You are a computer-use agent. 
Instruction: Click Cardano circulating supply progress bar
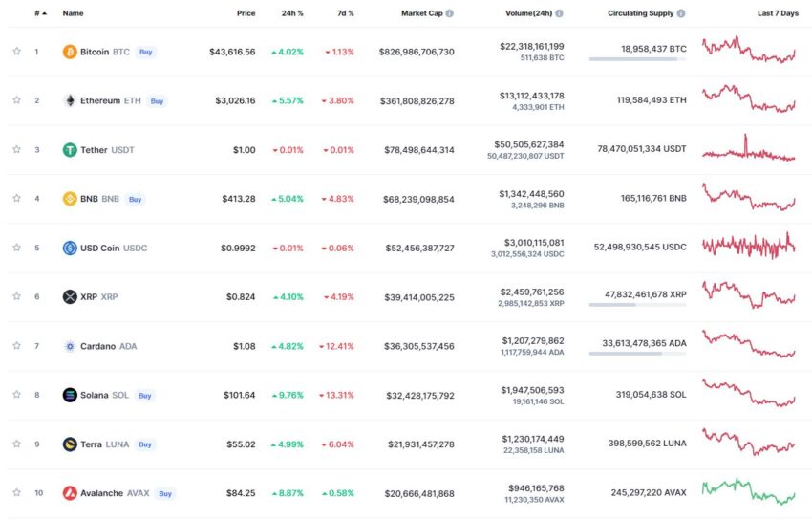pos(637,354)
